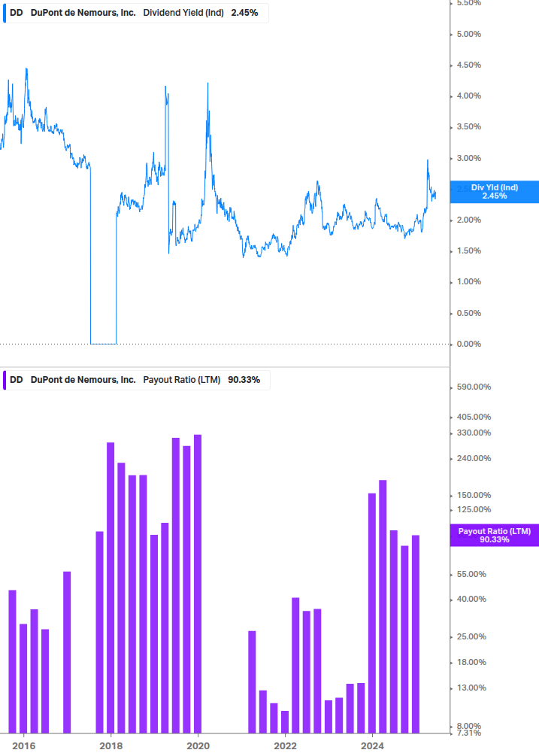539x756 pixels.
Task: Click the purple 'Payout Ratio (LTM) 90.33%' axis tag
Action: pos(494,535)
